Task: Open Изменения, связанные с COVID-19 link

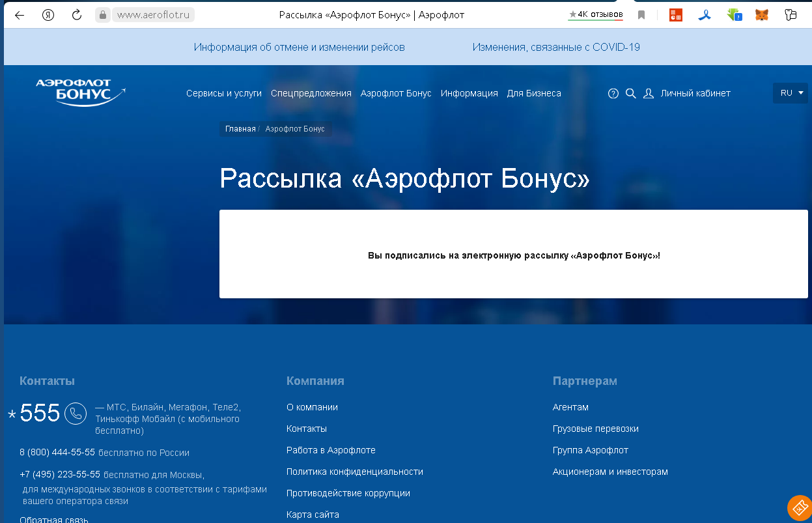Action: click(556, 47)
